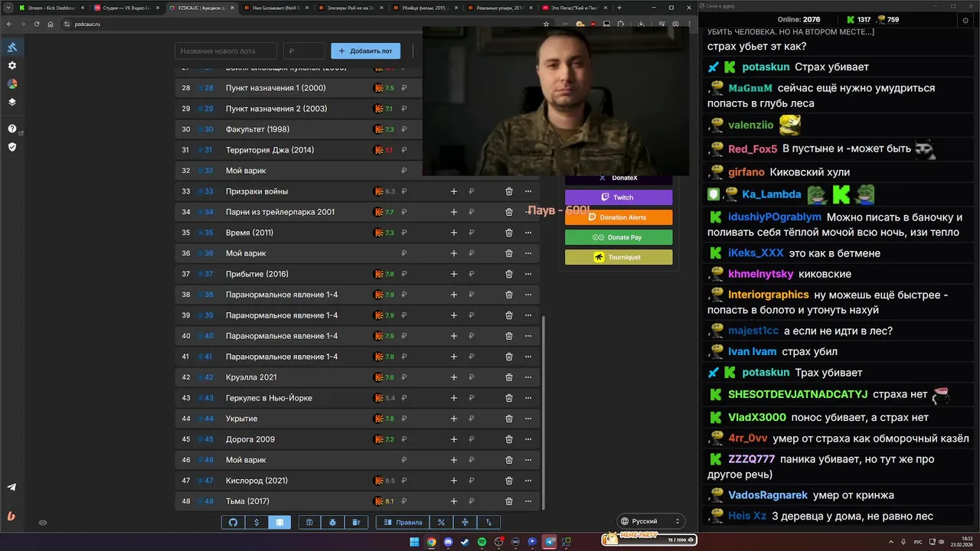The image size is (980, 551).
Task: Switch to Студия — VK Видео tab
Action: (x=126, y=8)
